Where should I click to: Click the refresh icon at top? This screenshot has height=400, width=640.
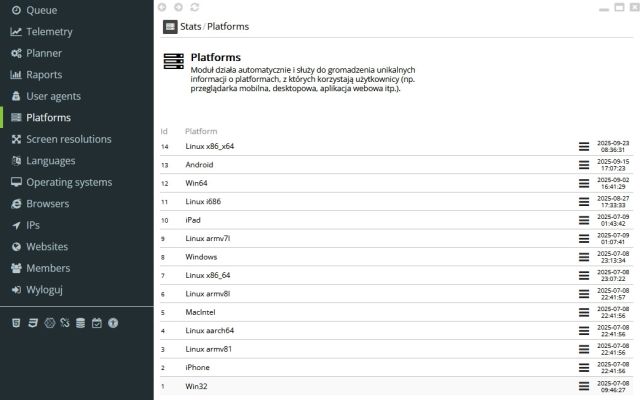pos(195,8)
